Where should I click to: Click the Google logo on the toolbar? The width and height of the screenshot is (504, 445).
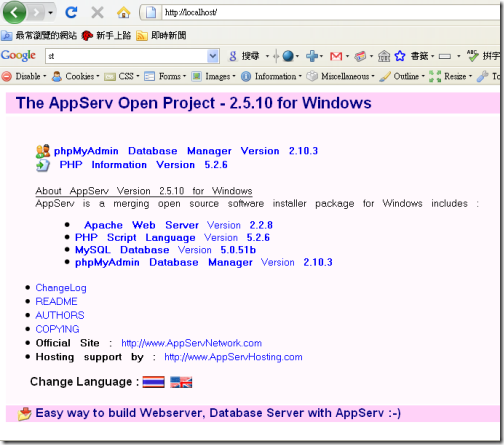pos(18,56)
